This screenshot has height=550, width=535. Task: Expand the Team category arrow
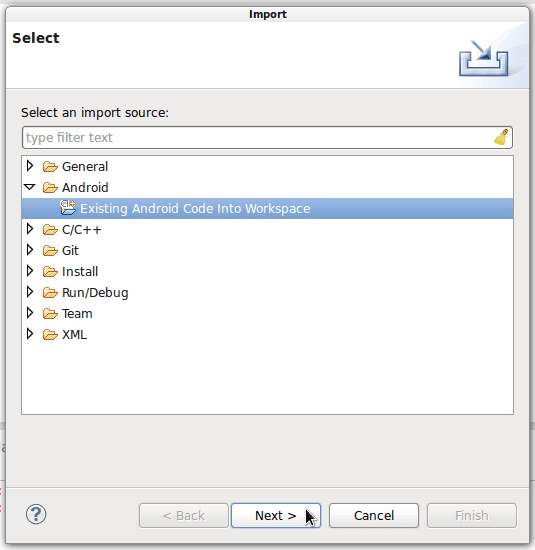(x=30, y=313)
